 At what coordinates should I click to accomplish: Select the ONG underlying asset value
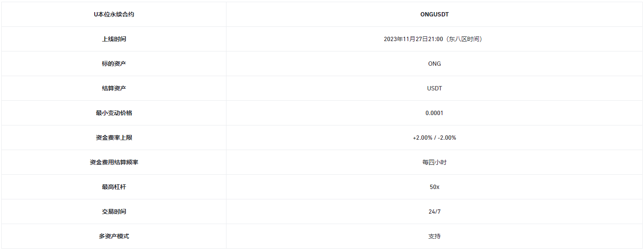click(434, 64)
